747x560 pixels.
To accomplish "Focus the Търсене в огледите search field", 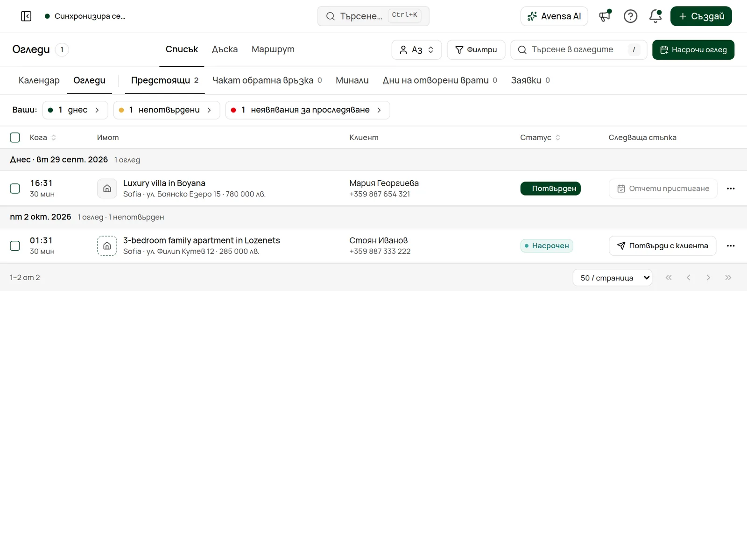I will [578, 50].
